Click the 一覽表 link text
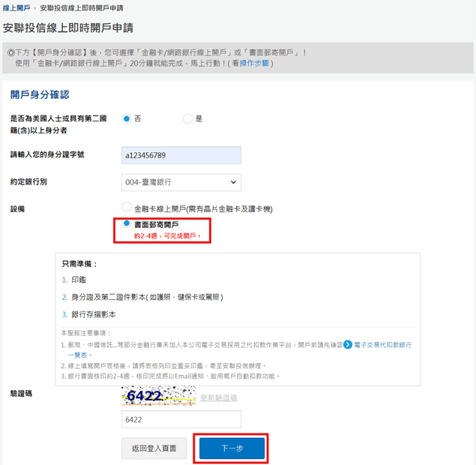 79,355
